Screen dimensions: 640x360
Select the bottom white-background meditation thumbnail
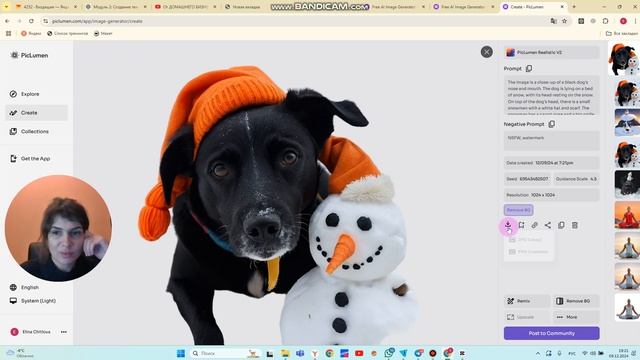[x=627, y=307]
